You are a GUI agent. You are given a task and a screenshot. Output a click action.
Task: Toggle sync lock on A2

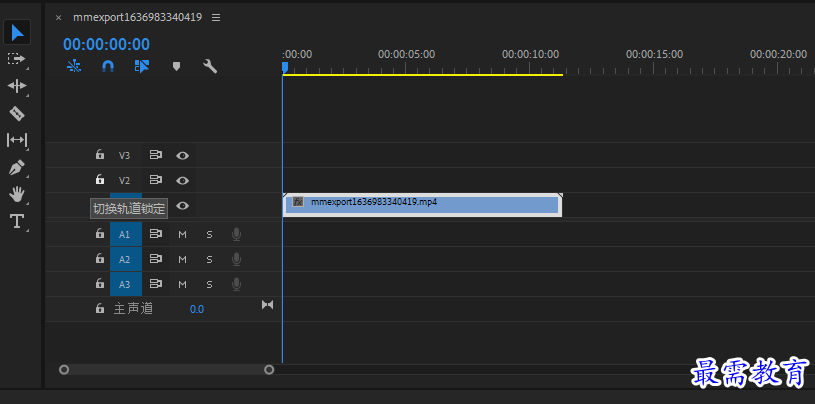155,259
